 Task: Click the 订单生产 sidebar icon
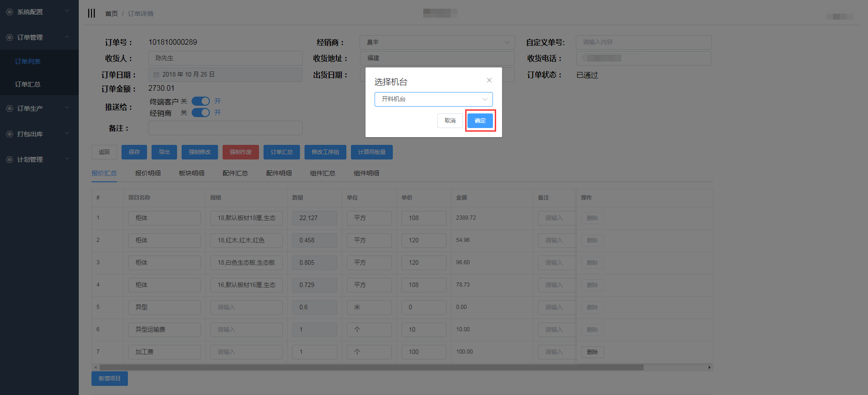(x=10, y=108)
